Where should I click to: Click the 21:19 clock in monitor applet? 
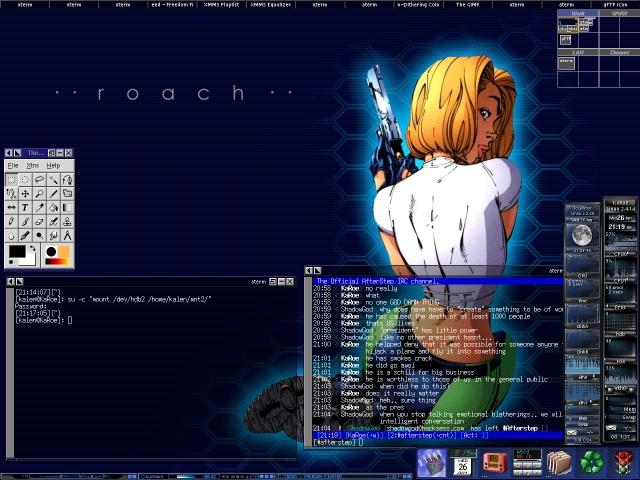[620, 226]
